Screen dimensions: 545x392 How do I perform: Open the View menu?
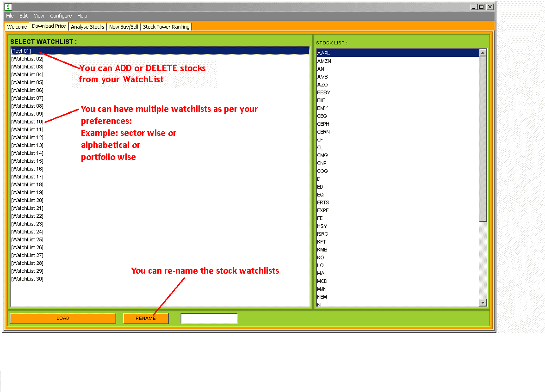[x=39, y=16]
